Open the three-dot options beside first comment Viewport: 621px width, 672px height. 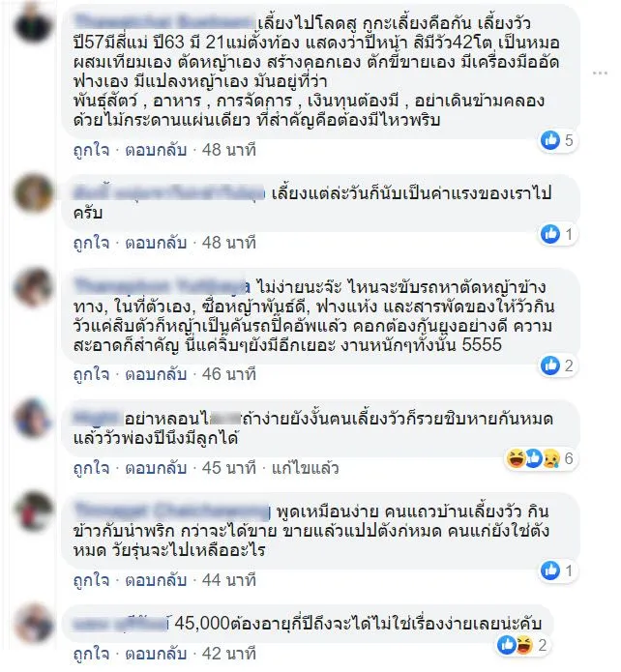600,73
